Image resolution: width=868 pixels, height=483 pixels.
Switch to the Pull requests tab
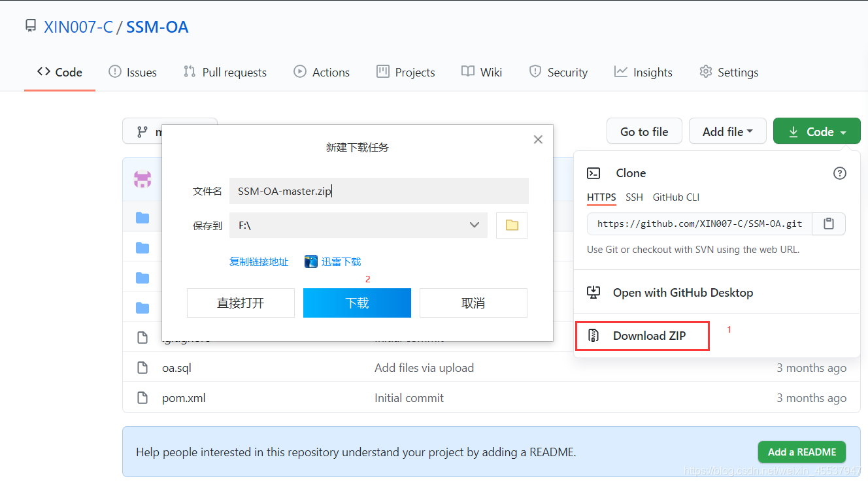(225, 72)
